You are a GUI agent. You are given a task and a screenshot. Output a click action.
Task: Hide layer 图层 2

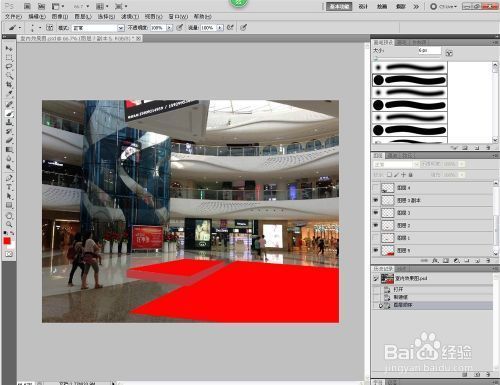coord(376,225)
